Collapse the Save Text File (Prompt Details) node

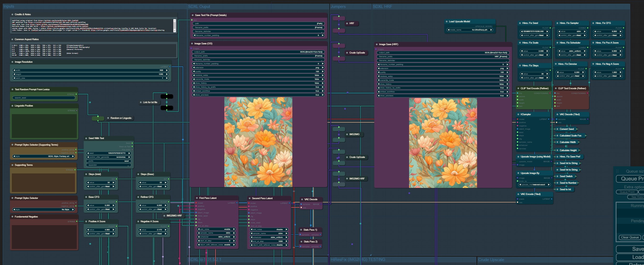coord(193,15)
